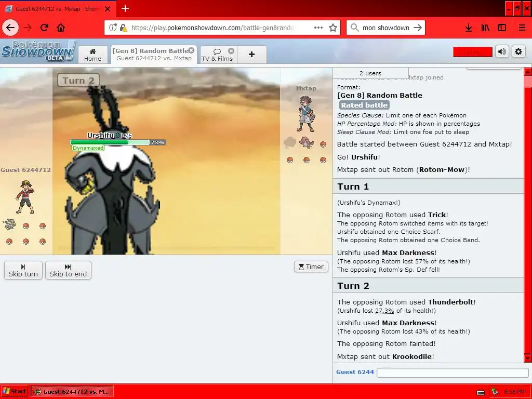
Task: Open the new browser tab plus button
Action: pos(125,8)
